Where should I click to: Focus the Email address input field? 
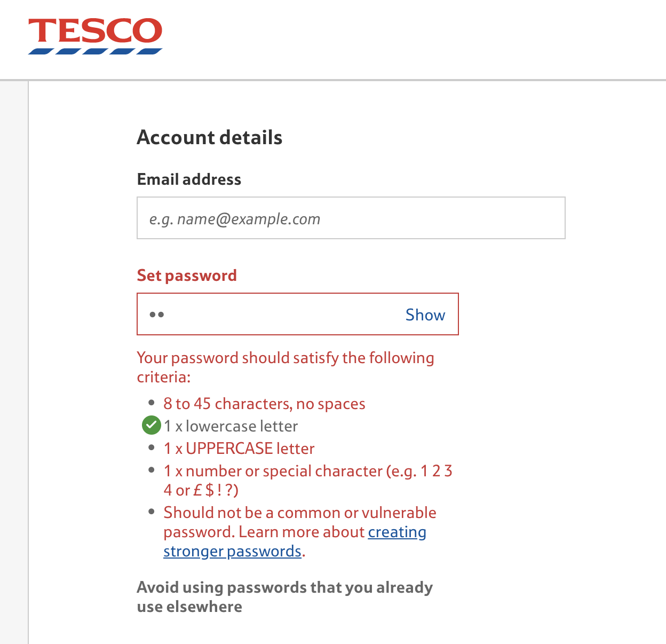click(x=351, y=218)
